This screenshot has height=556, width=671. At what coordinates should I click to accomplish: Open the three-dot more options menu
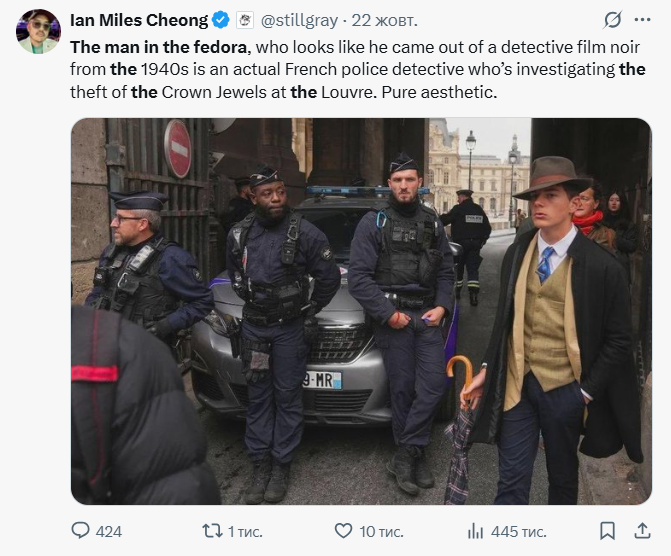point(642,20)
